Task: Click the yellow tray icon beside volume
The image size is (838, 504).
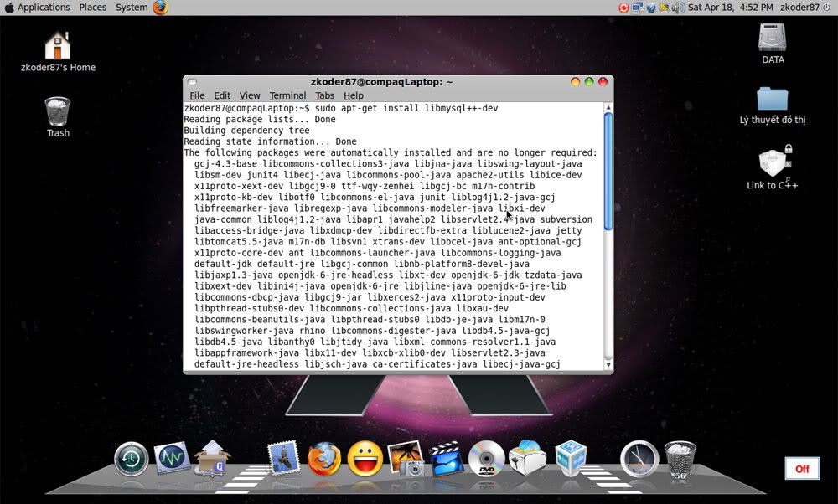Action: coord(665,8)
